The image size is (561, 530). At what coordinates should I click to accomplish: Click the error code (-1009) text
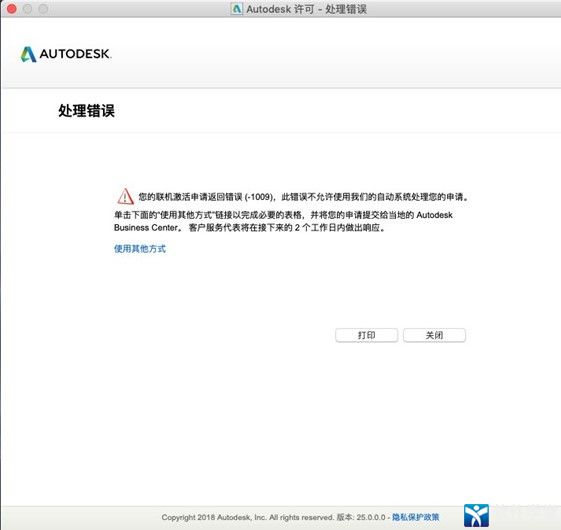pos(260,197)
